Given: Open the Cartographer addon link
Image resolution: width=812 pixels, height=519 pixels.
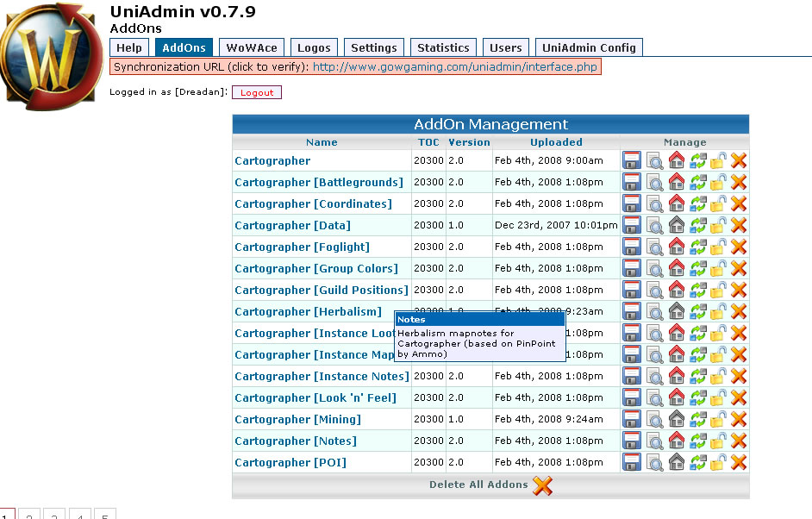Looking at the screenshot, I should 272,161.
